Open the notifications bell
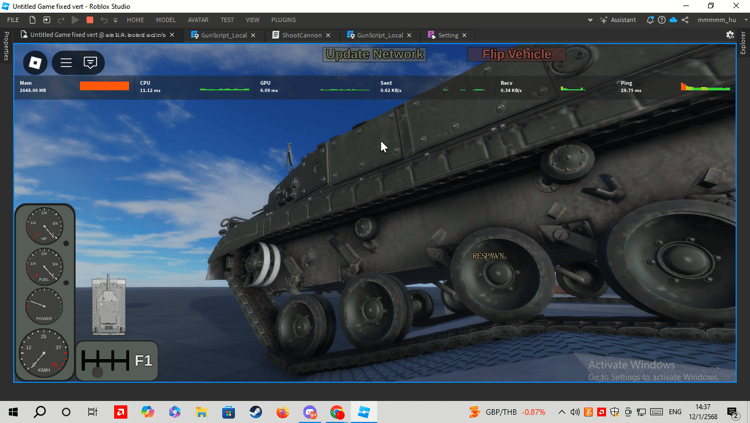 650,20
